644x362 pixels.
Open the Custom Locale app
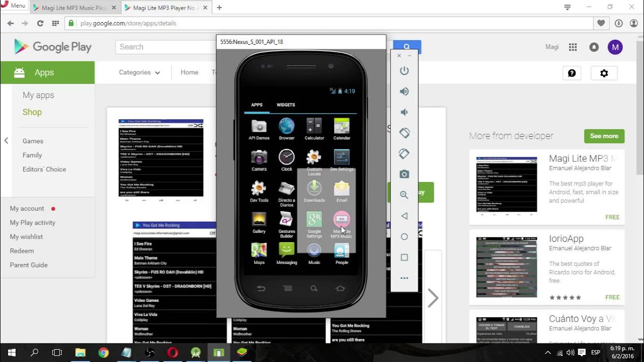(x=314, y=162)
